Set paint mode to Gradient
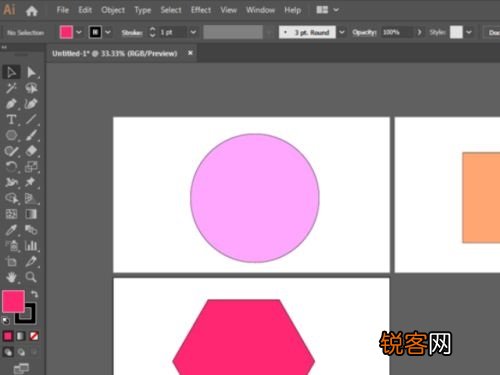The height and width of the screenshot is (375, 500). coord(21,336)
